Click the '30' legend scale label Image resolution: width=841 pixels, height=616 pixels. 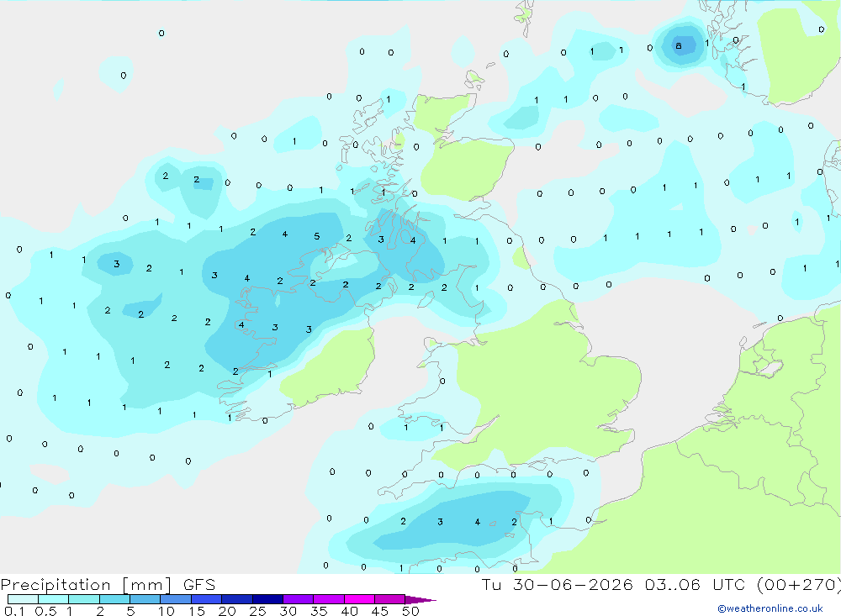coord(288,611)
